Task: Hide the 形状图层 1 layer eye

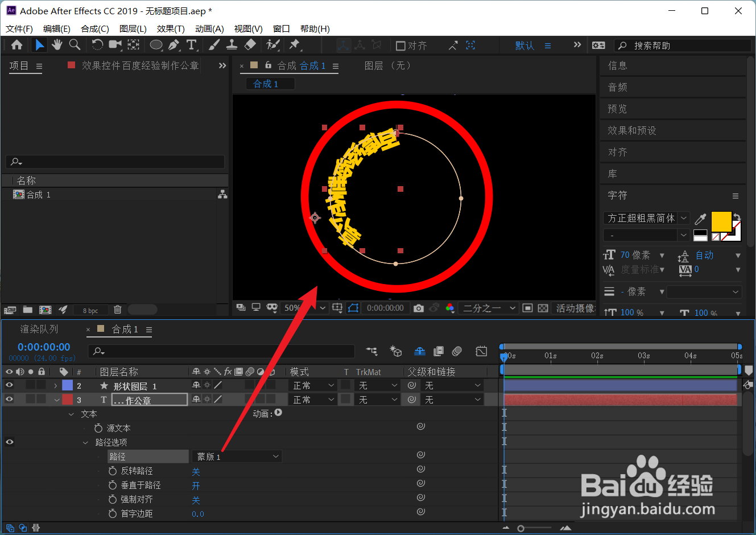Action: point(9,385)
